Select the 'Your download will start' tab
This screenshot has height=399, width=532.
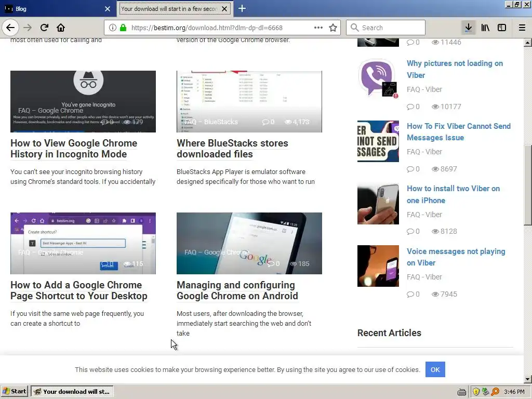tap(170, 9)
